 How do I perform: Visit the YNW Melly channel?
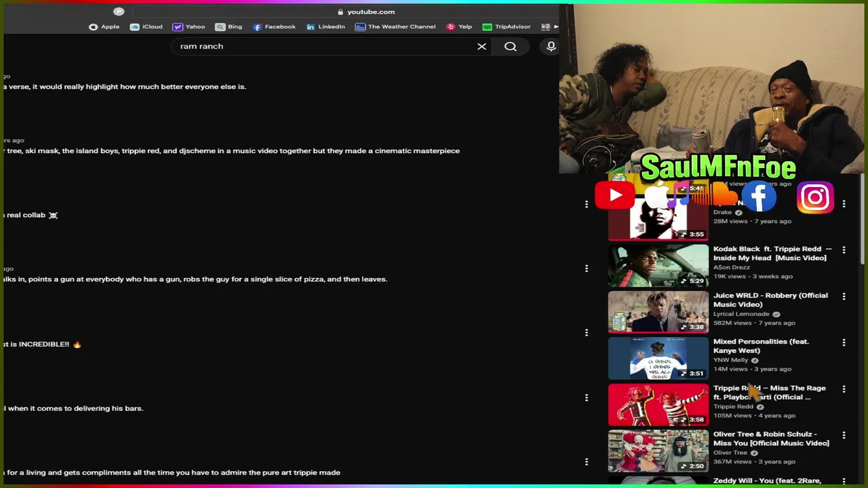(x=730, y=360)
